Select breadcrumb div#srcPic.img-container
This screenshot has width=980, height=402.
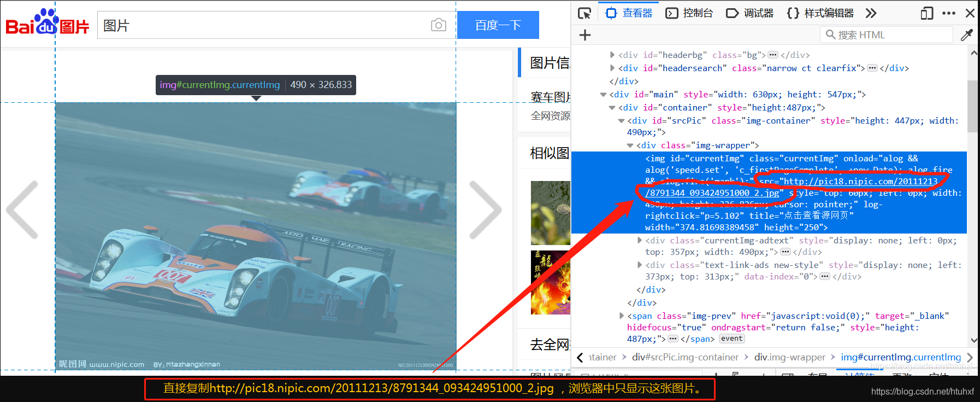685,357
